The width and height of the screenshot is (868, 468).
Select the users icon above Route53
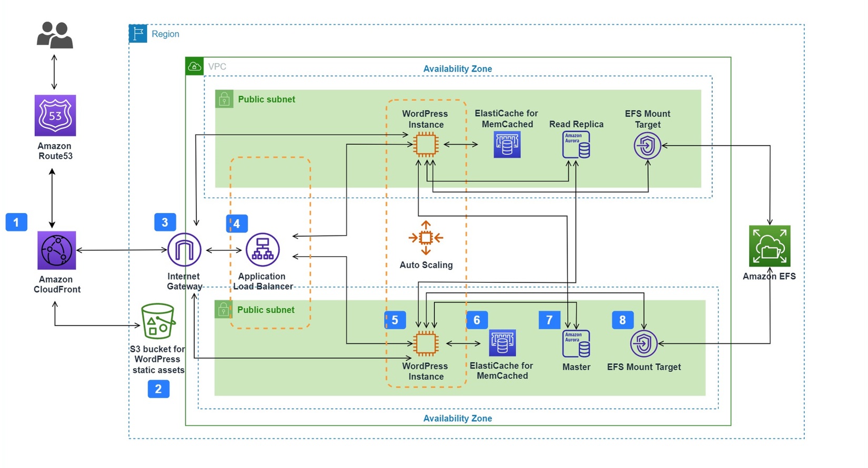55,35
